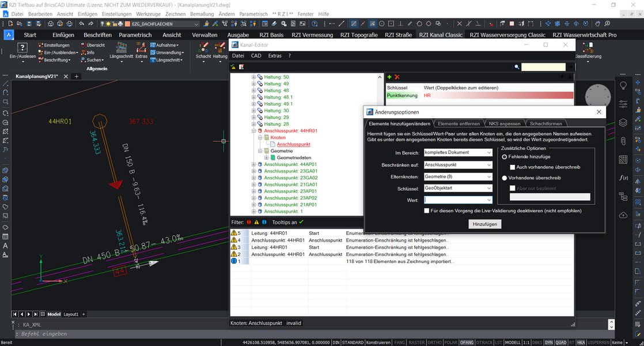Click the move-up arrow in key list
Viewport: 644px width, 346px height.
[562, 77]
